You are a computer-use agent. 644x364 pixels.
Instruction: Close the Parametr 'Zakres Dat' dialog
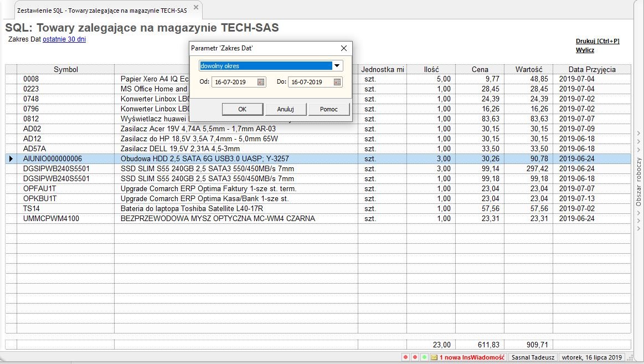pyautogui.click(x=343, y=48)
